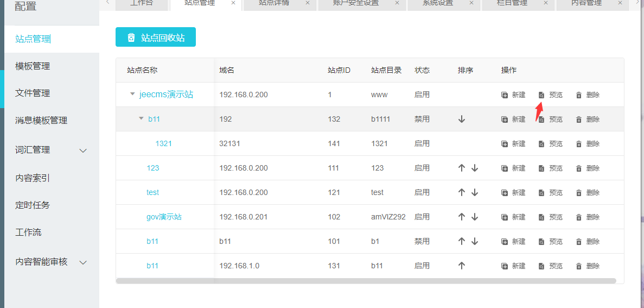The height and width of the screenshot is (308, 644).
Task: Delete the 1321 site
Action: 588,143
